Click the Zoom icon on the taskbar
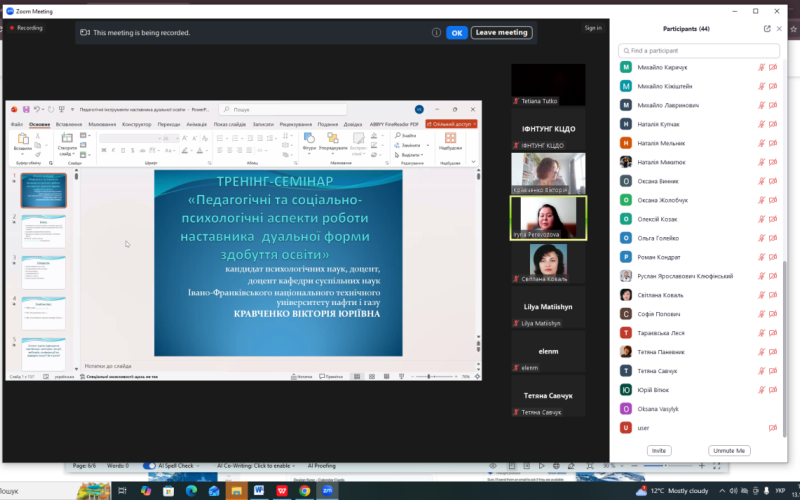This screenshot has width=800, height=500. click(x=327, y=491)
